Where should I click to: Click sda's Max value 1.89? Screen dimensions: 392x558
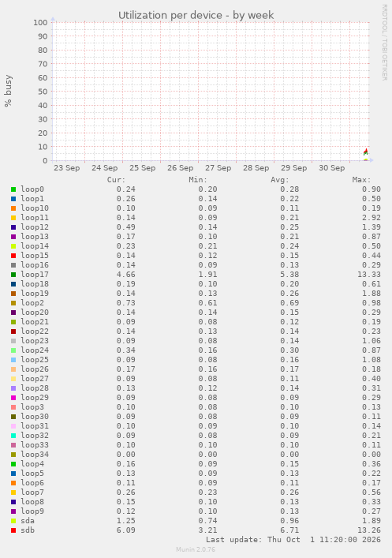371,521
